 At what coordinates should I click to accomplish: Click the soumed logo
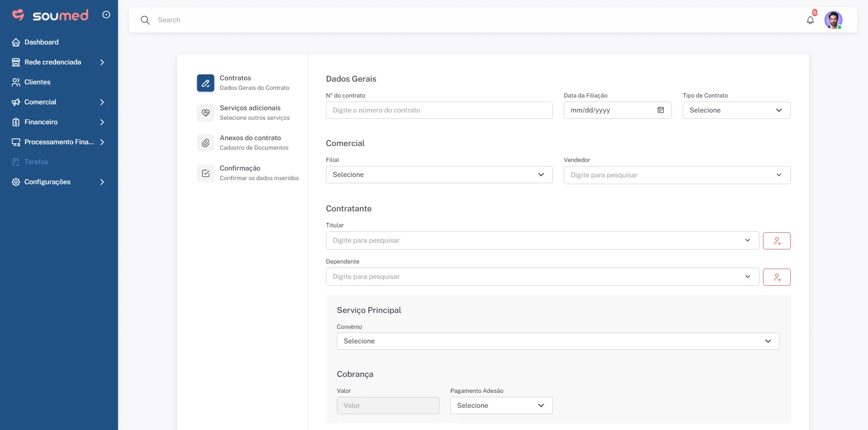pyautogui.click(x=50, y=15)
